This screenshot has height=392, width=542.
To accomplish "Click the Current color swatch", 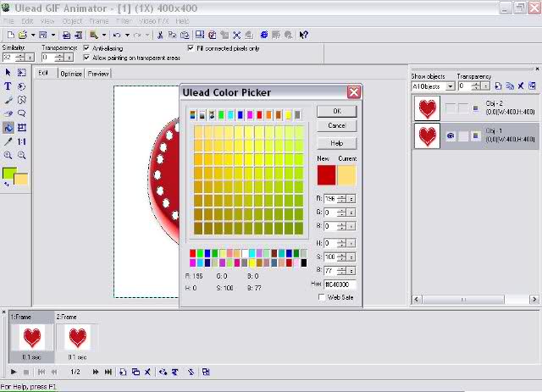I will (x=346, y=175).
